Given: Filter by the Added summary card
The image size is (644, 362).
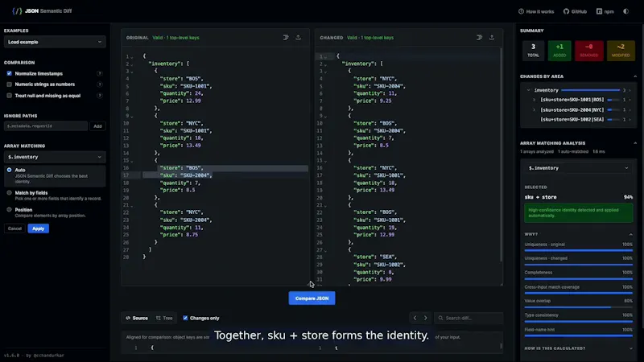Looking at the screenshot, I should (559, 51).
